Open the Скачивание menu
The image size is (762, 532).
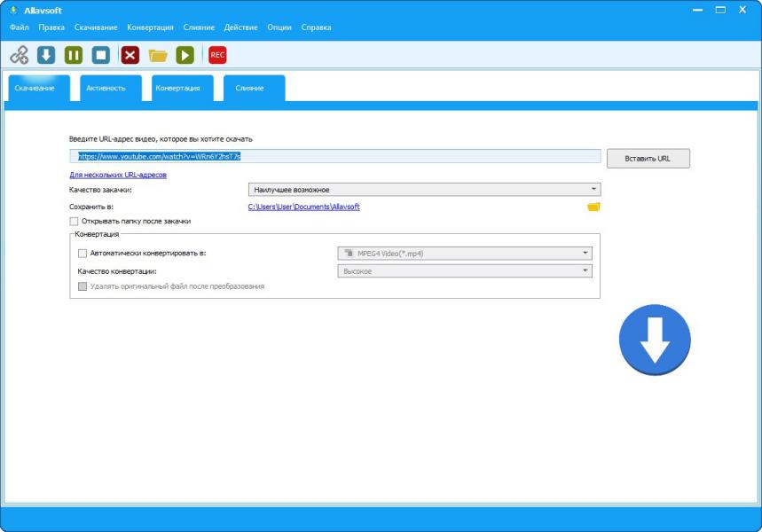(96, 27)
